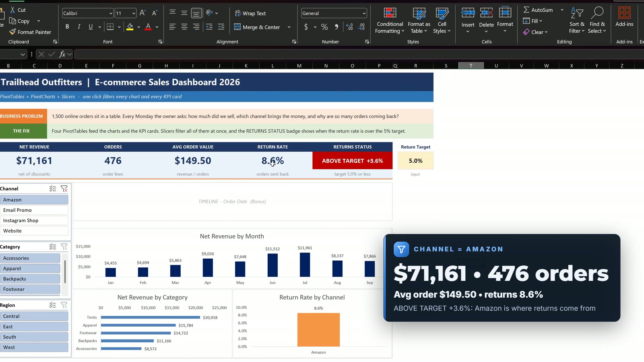Apply Underline formatting

point(91,27)
